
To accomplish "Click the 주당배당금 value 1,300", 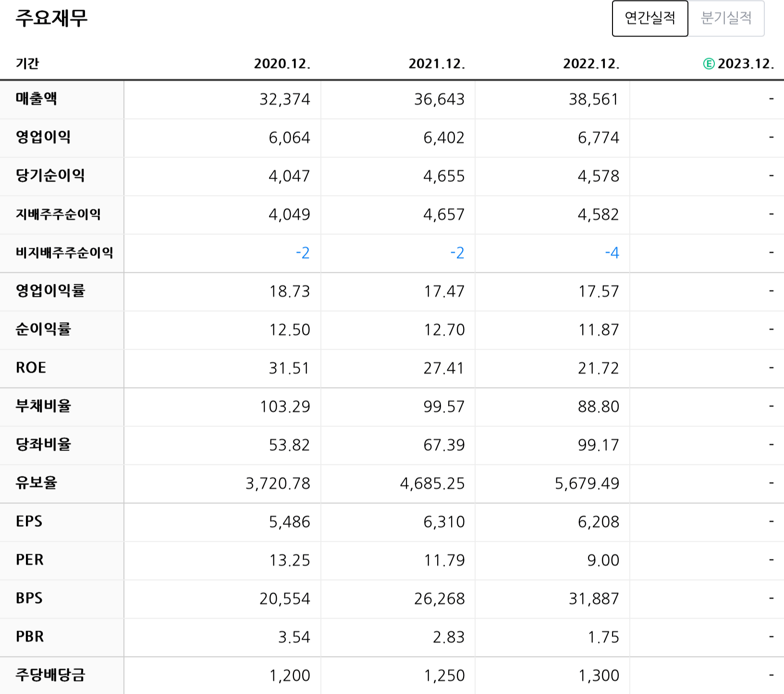I will click(x=600, y=676).
